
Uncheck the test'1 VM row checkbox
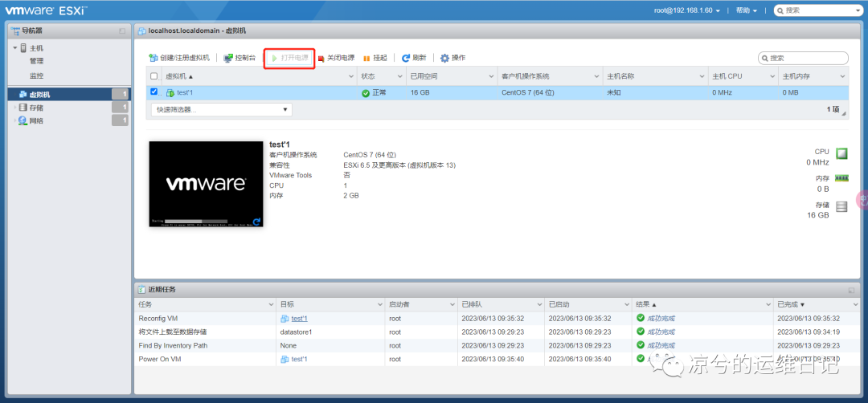point(154,92)
